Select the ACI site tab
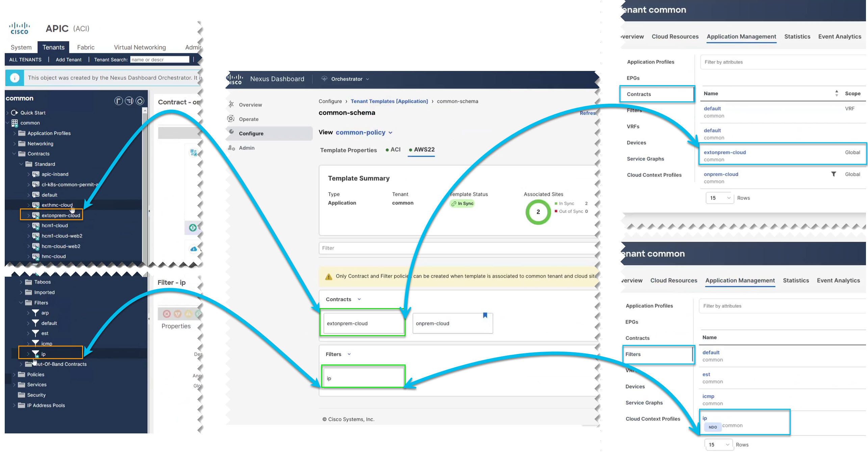This screenshot has height=453, width=868. (x=393, y=149)
